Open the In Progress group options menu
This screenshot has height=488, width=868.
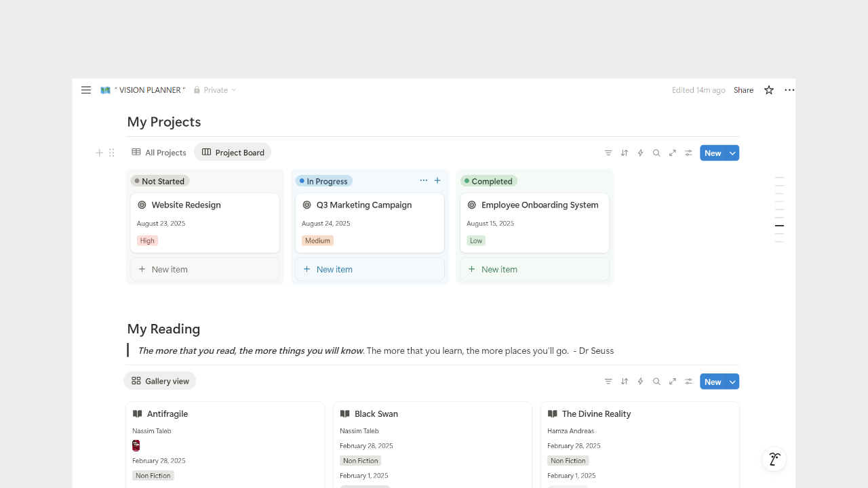click(424, 181)
